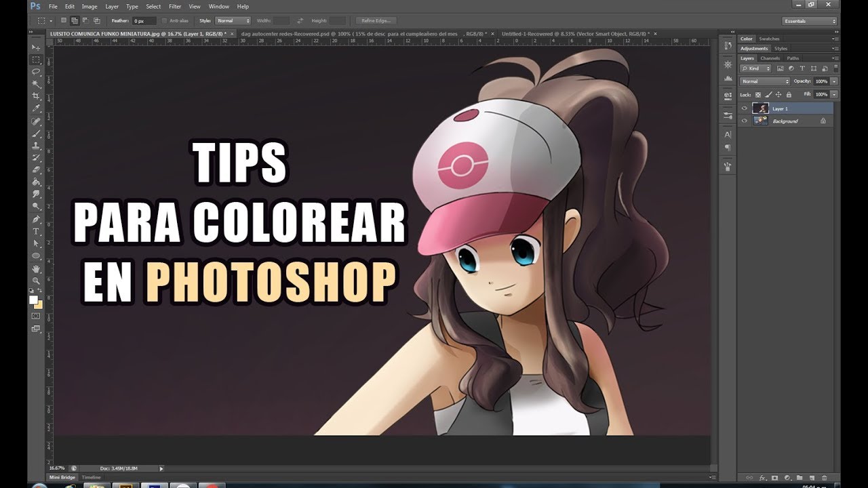This screenshot has width=868, height=488.
Task: Open the Essentials workspace dropdown
Action: 810,21
